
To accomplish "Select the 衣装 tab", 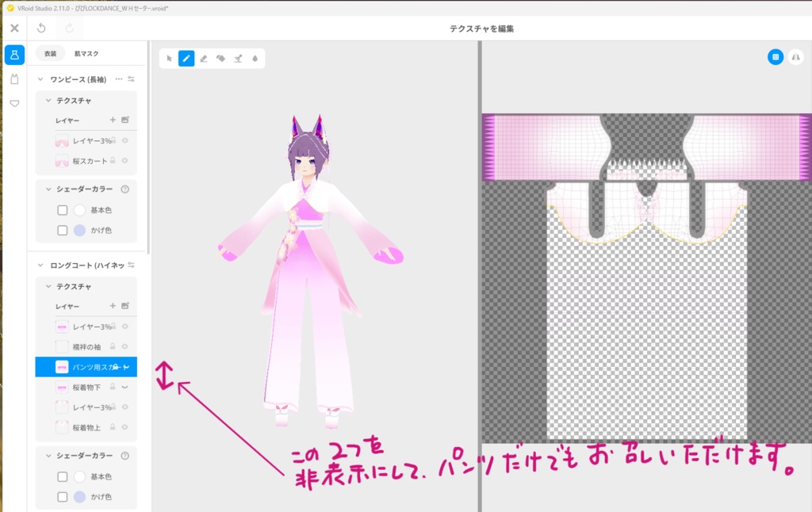I will click(49, 53).
